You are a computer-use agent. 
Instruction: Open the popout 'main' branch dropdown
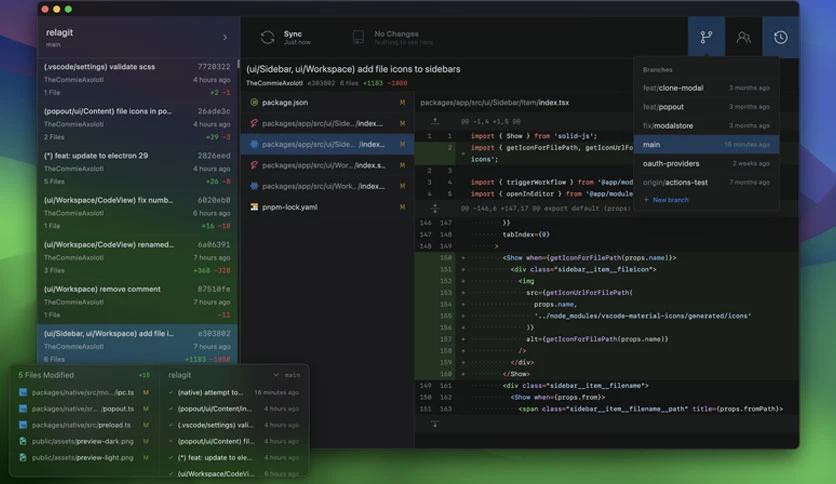point(287,375)
